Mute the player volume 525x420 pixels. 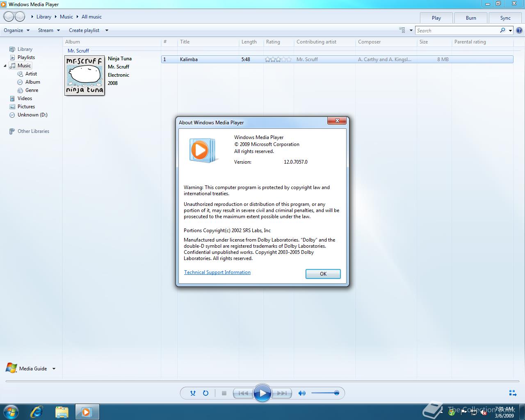pos(302,393)
